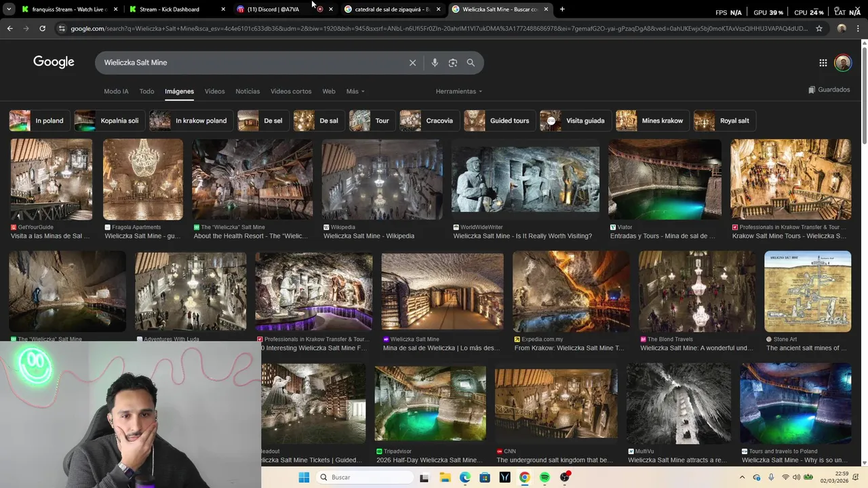Open a new browser tab
868x488 pixels.
click(561, 9)
